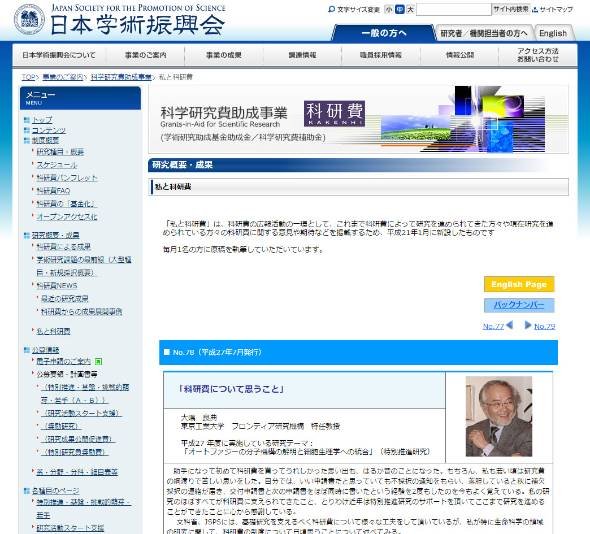590x534 pixels.
Task: Open the サイトマップ link
Action: click(x=556, y=9)
